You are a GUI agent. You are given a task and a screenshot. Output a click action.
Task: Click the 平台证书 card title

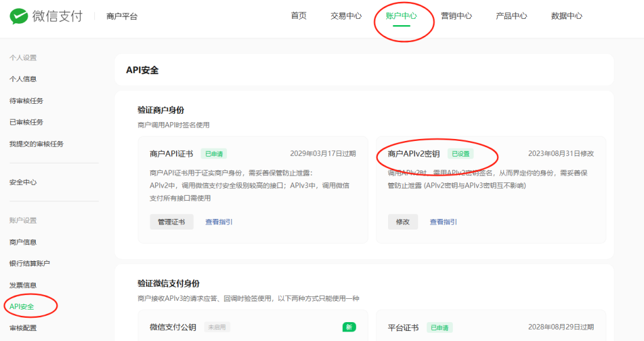[403, 327]
